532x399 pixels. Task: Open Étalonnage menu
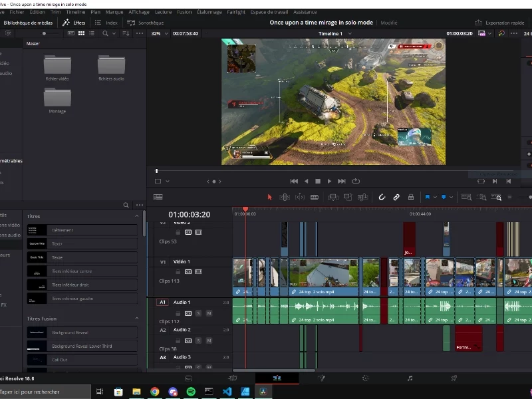[209, 12]
